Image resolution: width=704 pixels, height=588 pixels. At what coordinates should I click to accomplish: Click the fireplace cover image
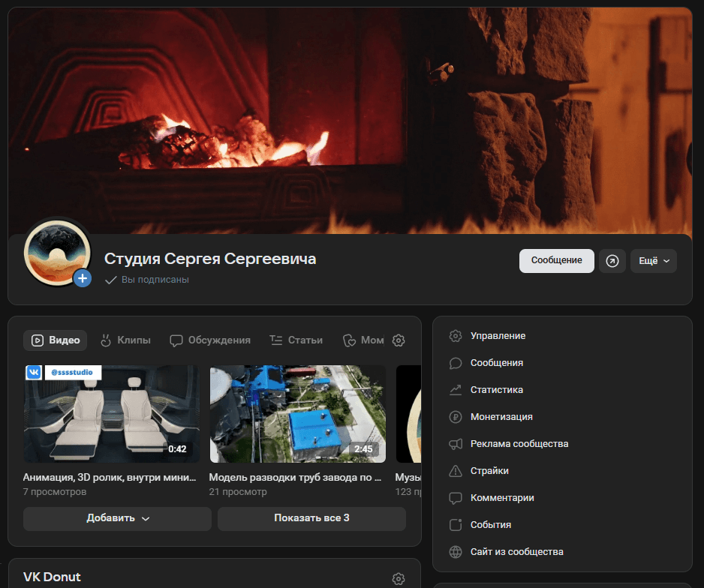coord(350,121)
